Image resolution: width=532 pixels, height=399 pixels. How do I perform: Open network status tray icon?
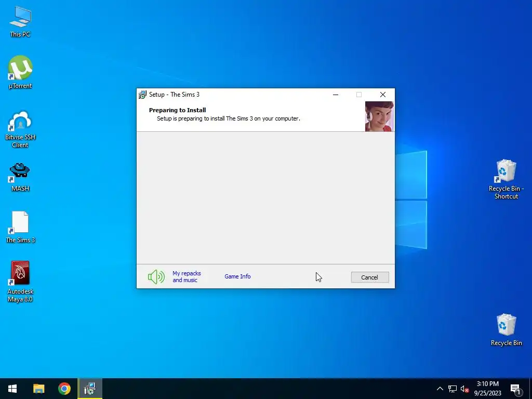tap(453, 389)
